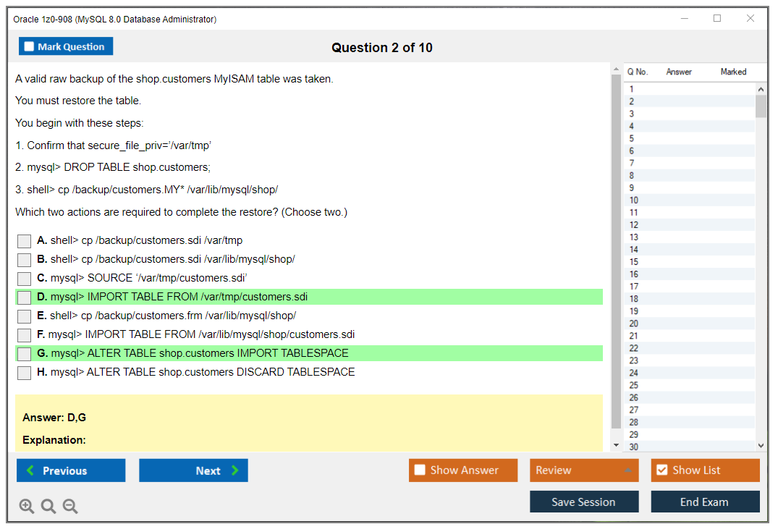This screenshot has height=532, width=778.
Task: Uncheck the Show List checkbox
Action: [661, 470]
